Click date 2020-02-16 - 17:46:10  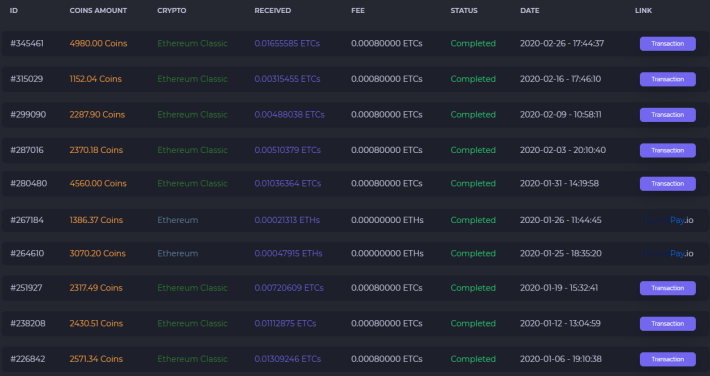tap(561, 79)
